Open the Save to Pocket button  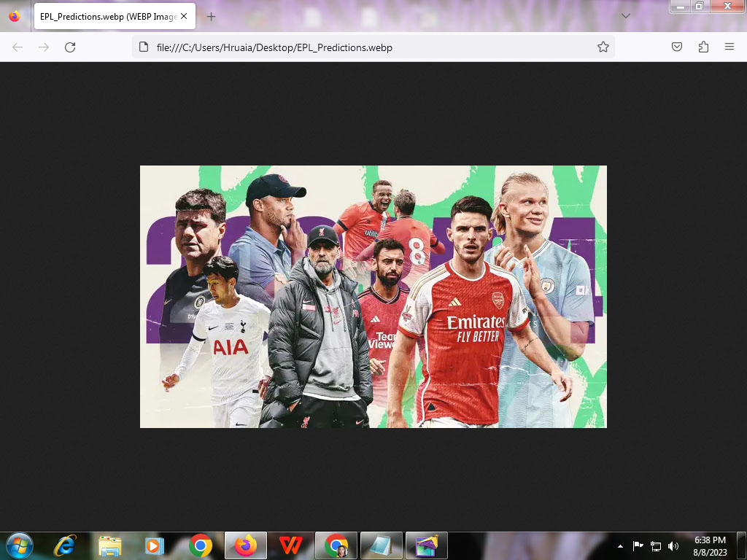[677, 47]
